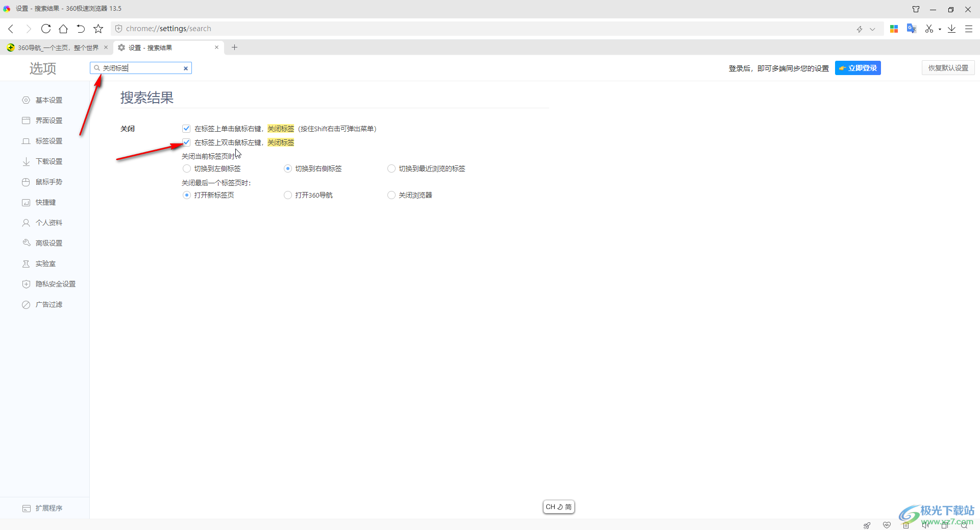980x530 pixels.
Task: Open 个人资料 in the sidebar
Action: coord(49,223)
